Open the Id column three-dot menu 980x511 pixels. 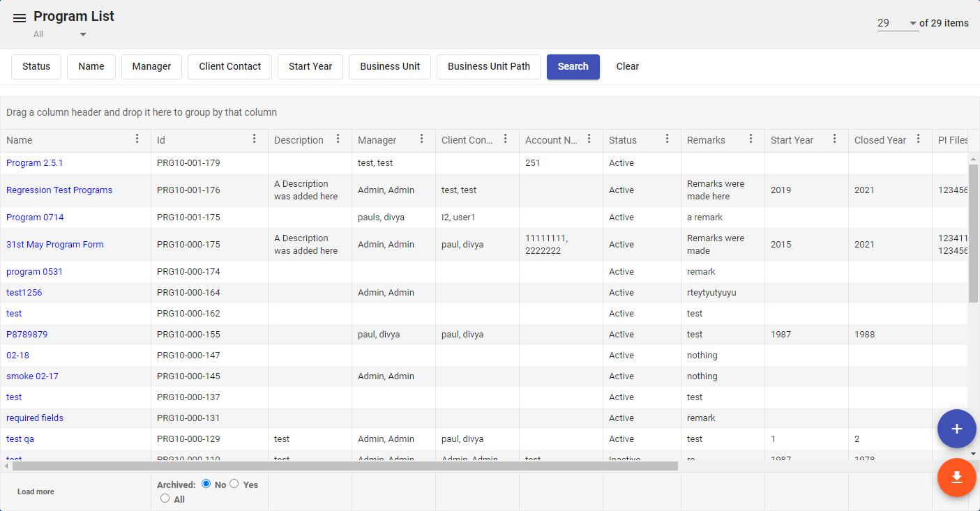pos(255,139)
